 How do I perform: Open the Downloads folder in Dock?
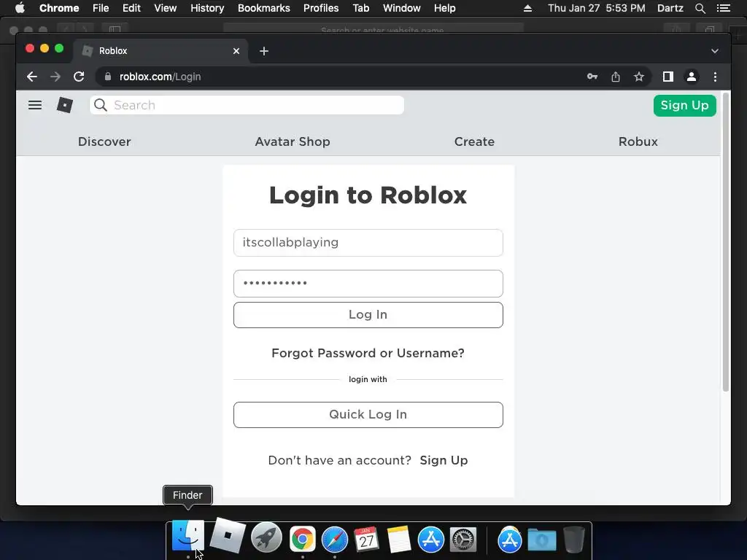coord(542,540)
